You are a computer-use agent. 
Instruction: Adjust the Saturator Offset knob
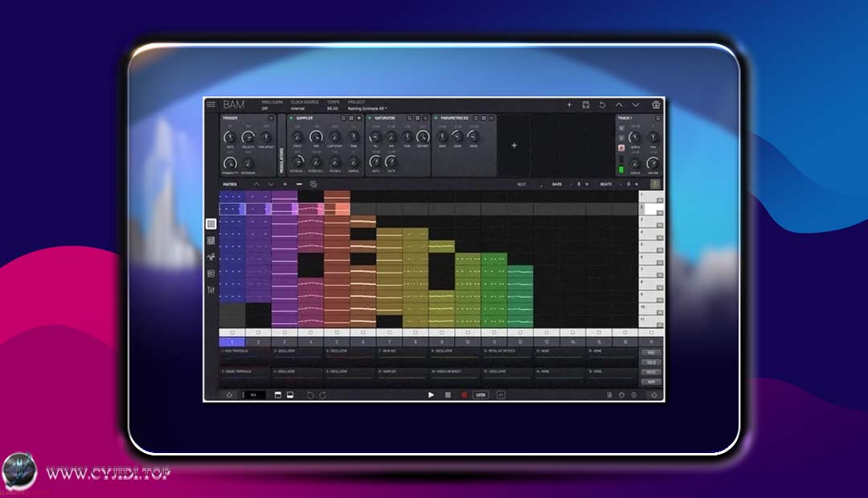click(423, 137)
